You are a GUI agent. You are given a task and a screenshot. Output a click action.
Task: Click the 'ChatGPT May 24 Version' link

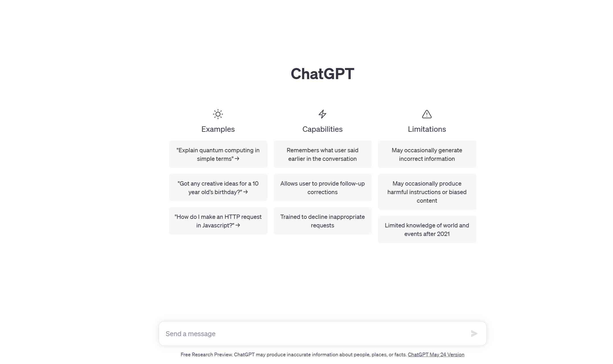pyautogui.click(x=436, y=355)
